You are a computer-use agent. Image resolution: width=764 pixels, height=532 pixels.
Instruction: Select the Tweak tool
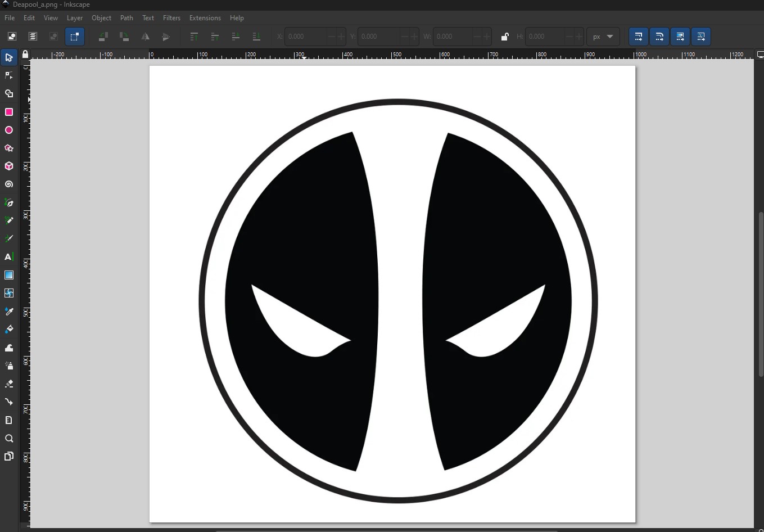point(9,348)
